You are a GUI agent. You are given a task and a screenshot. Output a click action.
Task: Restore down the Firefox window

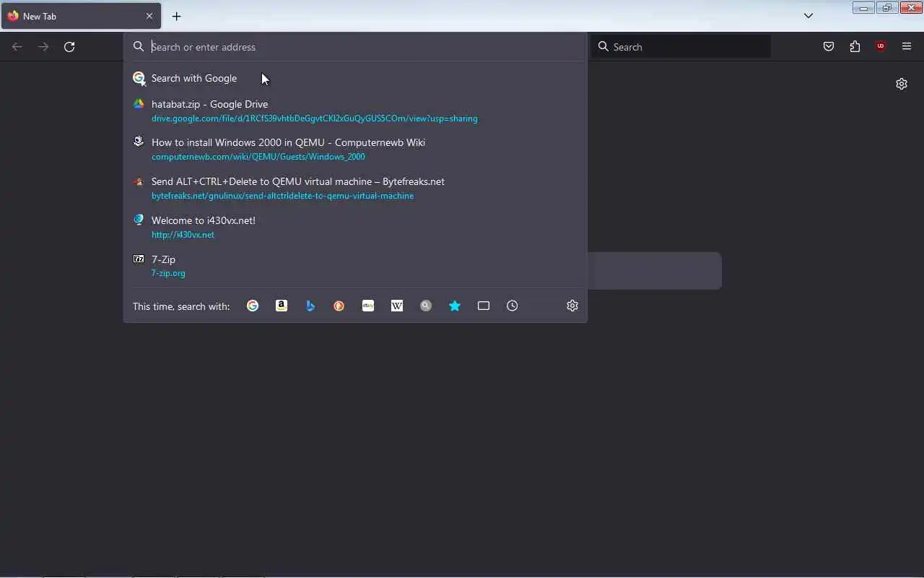[x=887, y=8]
